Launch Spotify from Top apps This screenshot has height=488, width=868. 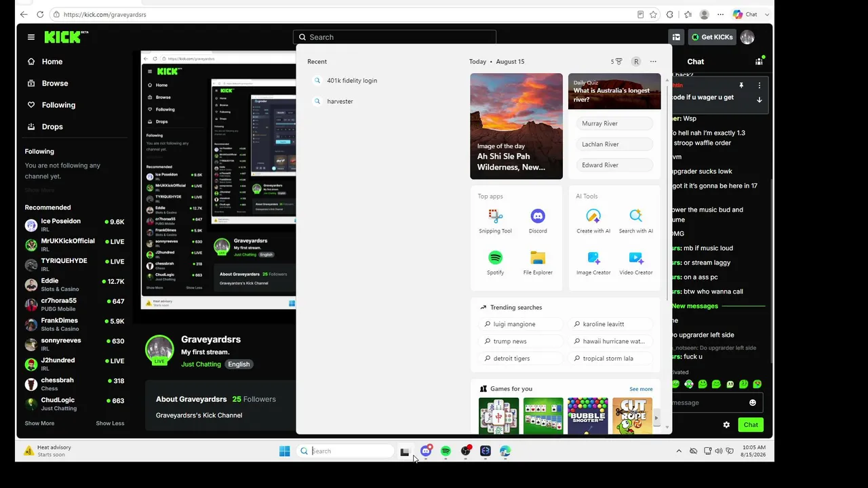[496, 262]
